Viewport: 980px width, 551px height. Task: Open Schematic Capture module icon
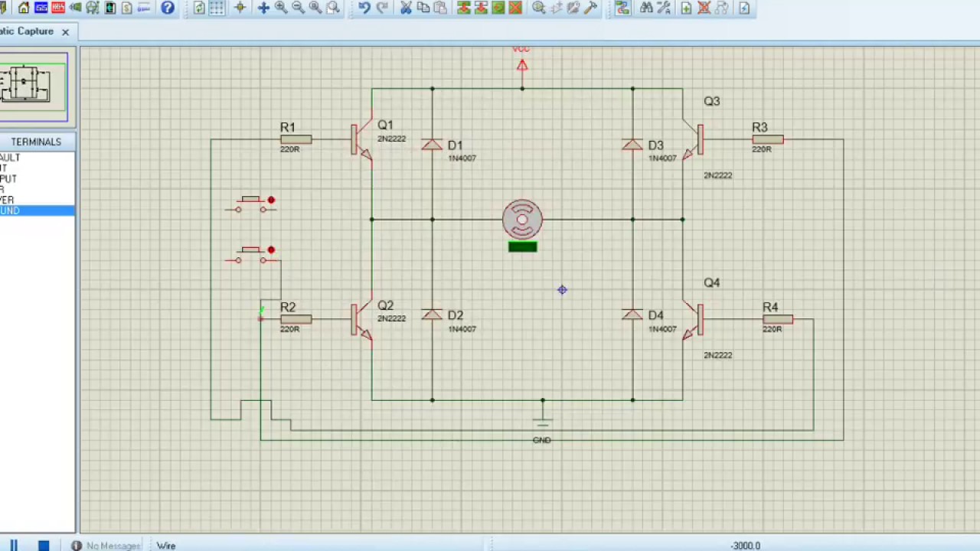click(x=41, y=8)
